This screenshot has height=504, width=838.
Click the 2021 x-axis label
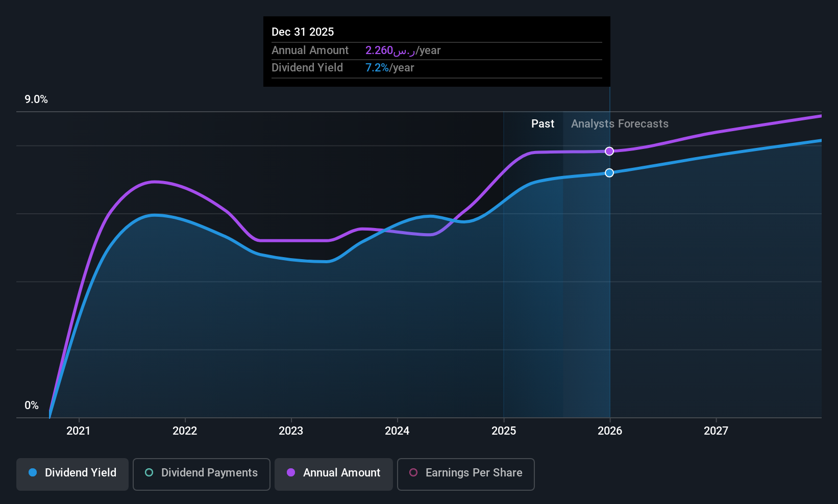(x=79, y=431)
